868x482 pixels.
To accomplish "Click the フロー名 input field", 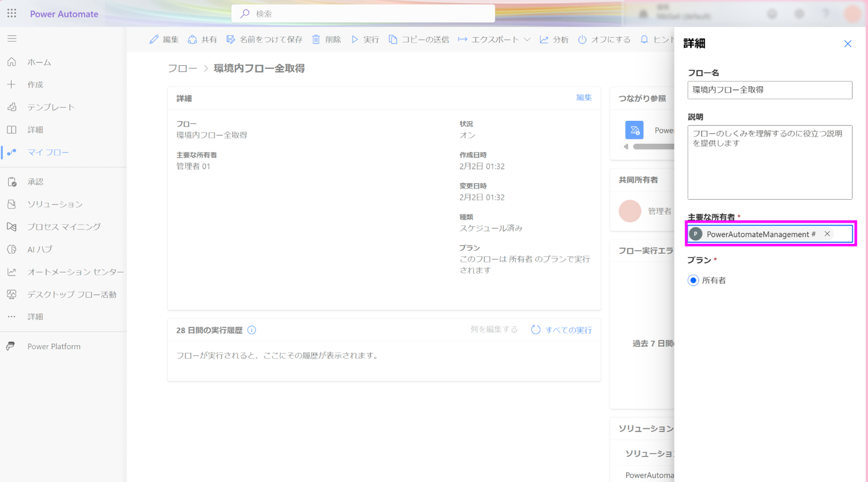I will (770, 90).
